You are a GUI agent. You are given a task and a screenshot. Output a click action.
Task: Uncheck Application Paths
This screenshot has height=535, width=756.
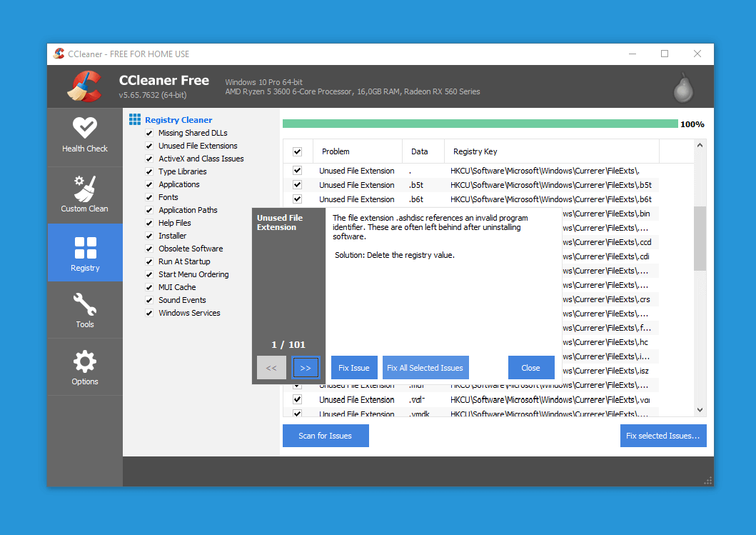149,210
